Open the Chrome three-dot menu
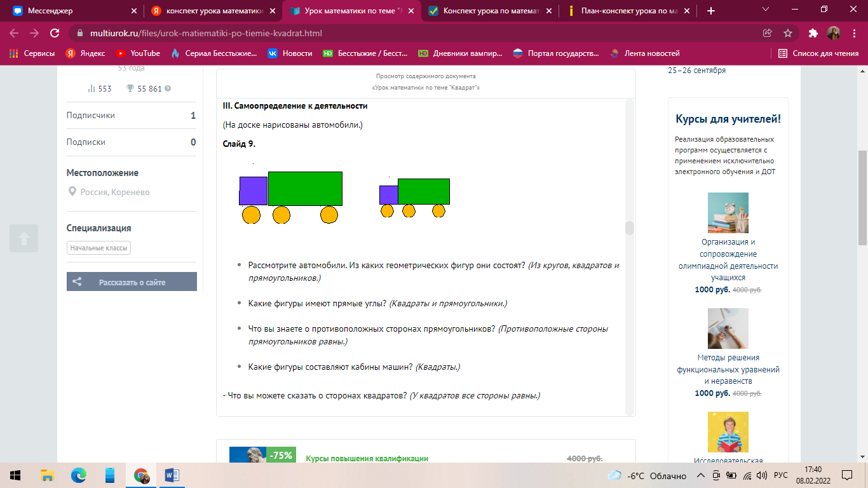Viewport: 868px width, 488px height. 854,33
